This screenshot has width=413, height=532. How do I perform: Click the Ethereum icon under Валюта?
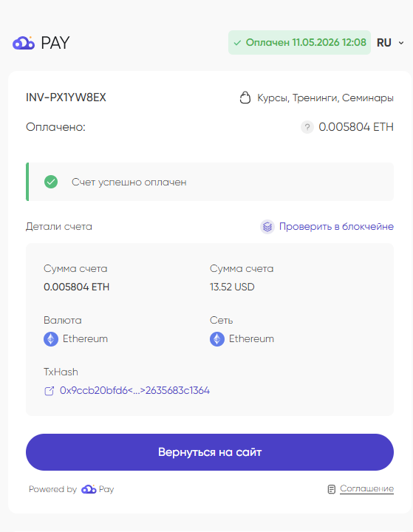tap(51, 339)
